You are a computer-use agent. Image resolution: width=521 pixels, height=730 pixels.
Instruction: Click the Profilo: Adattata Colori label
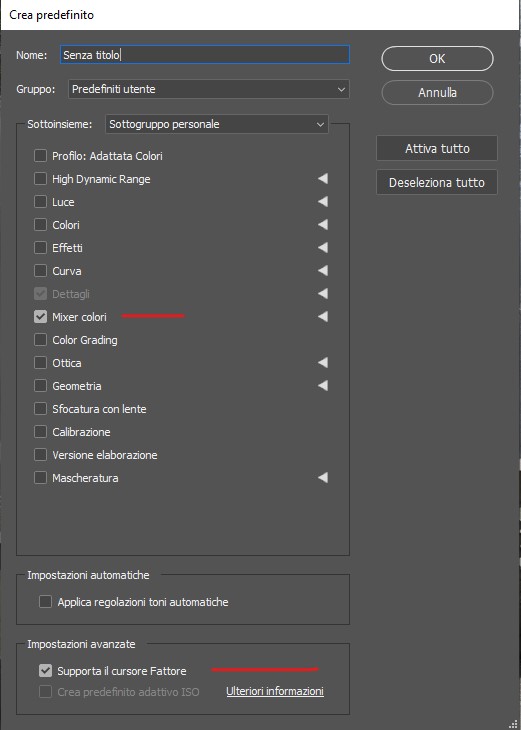tap(107, 156)
